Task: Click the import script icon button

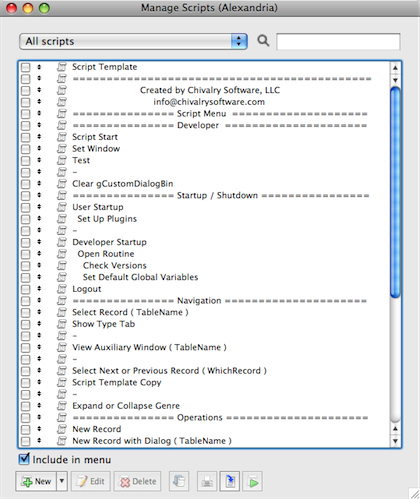Action: point(230,481)
